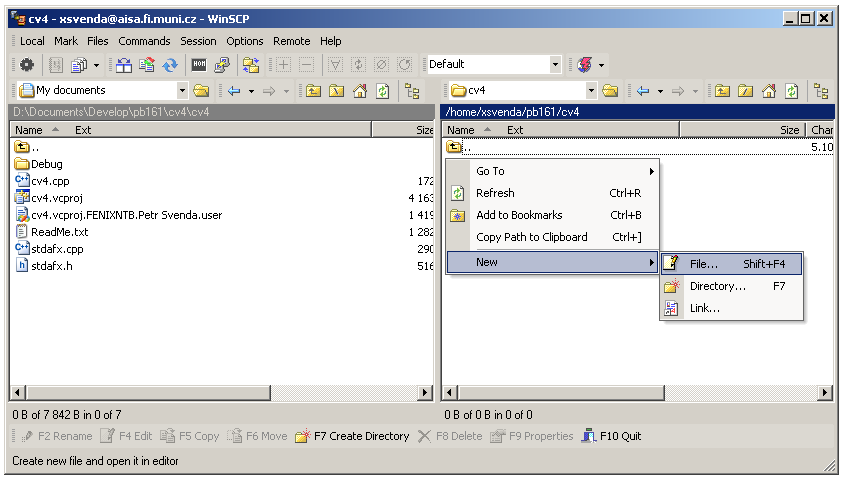The height and width of the screenshot is (482, 846).
Task: Open the copy queue dropdown arrow
Action: [x=97, y=65]
